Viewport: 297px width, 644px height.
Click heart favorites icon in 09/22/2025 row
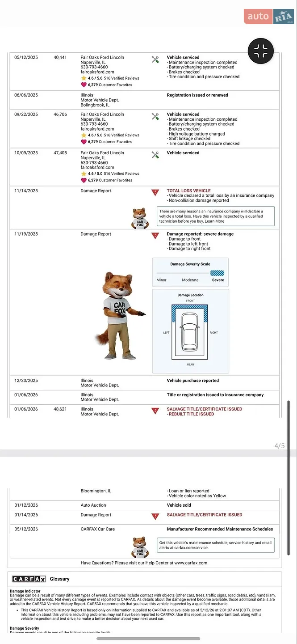pos(84,142)
